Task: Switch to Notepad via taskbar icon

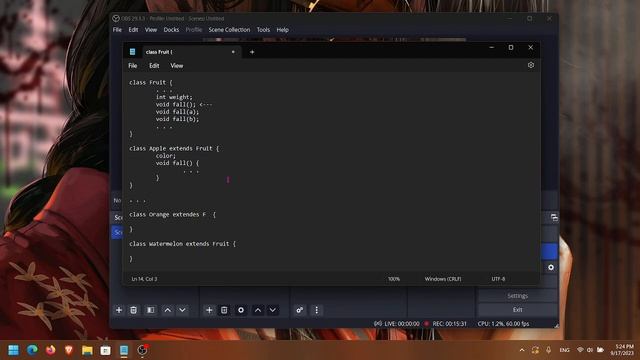Action: click(124, 350)
